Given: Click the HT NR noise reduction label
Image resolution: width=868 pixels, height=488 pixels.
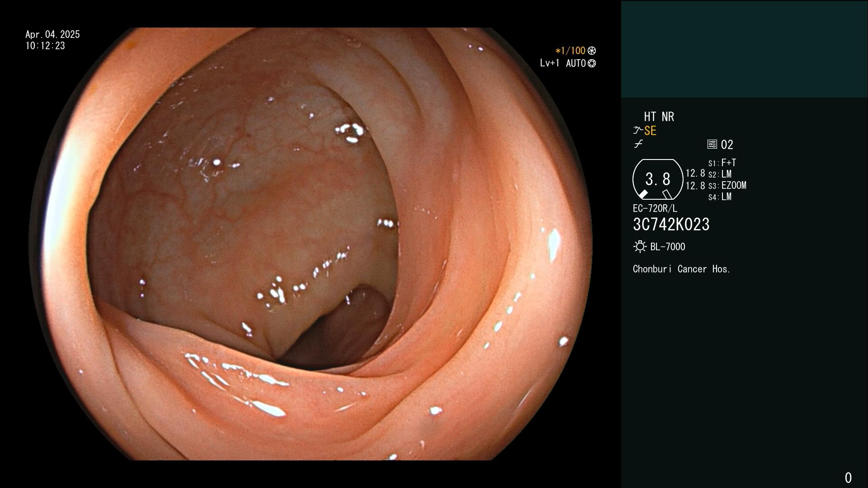Looking at the screenshot, I should pos(659,117).
